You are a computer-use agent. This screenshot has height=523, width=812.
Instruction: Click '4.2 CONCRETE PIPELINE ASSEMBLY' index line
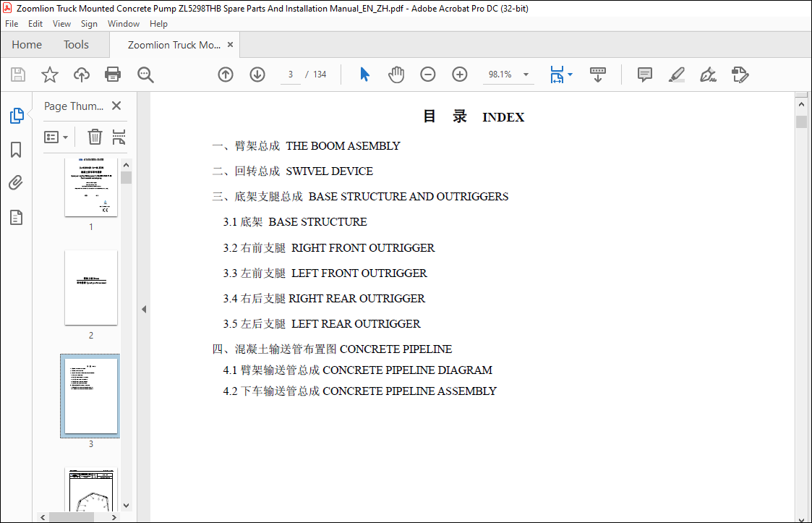point(360,391)
